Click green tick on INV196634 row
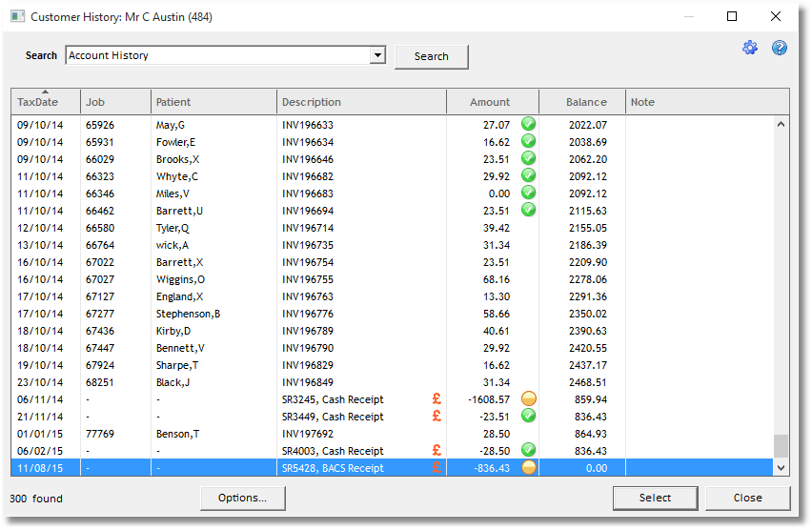 528,141
